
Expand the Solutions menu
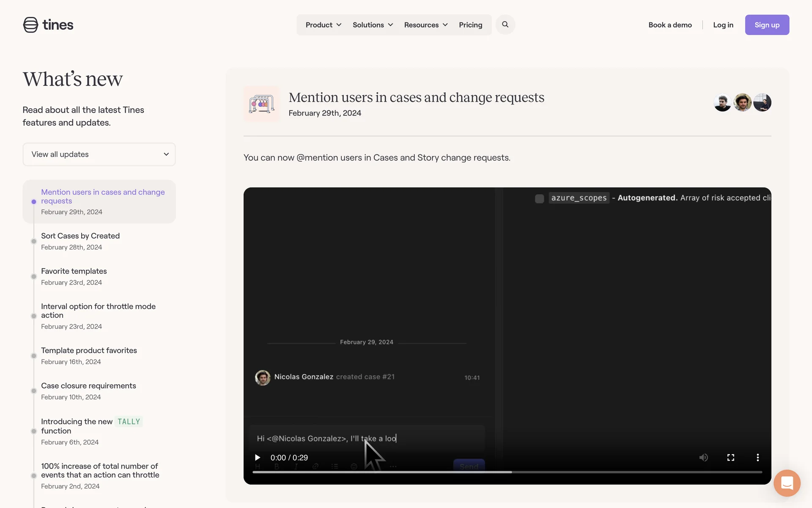point(373,25)
